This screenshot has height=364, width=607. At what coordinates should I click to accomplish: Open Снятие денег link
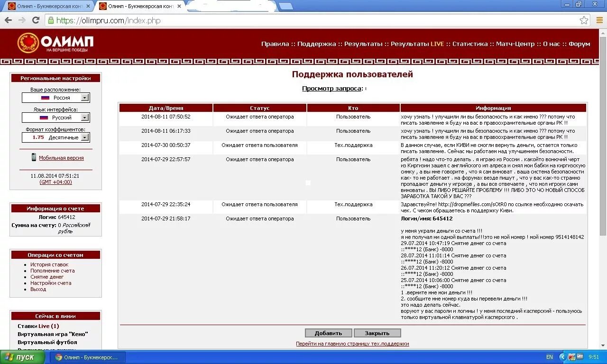click(x=47, y=277)
